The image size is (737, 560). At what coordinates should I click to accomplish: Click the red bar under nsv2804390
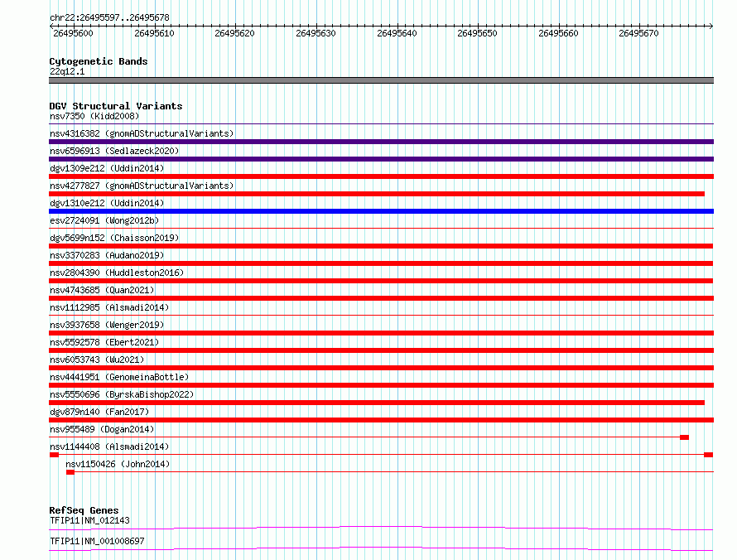381,281
